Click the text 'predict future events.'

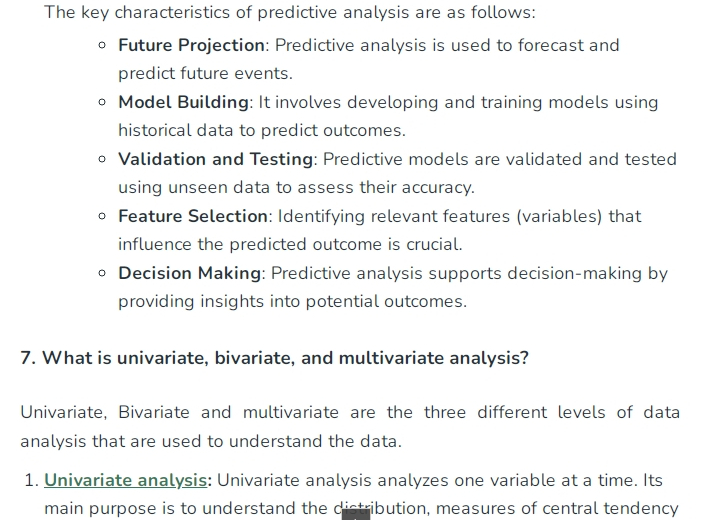coord(205,73)
